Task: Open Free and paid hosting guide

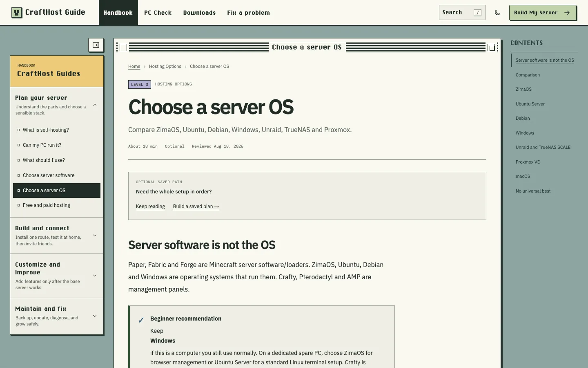Action: coord(57,205)
